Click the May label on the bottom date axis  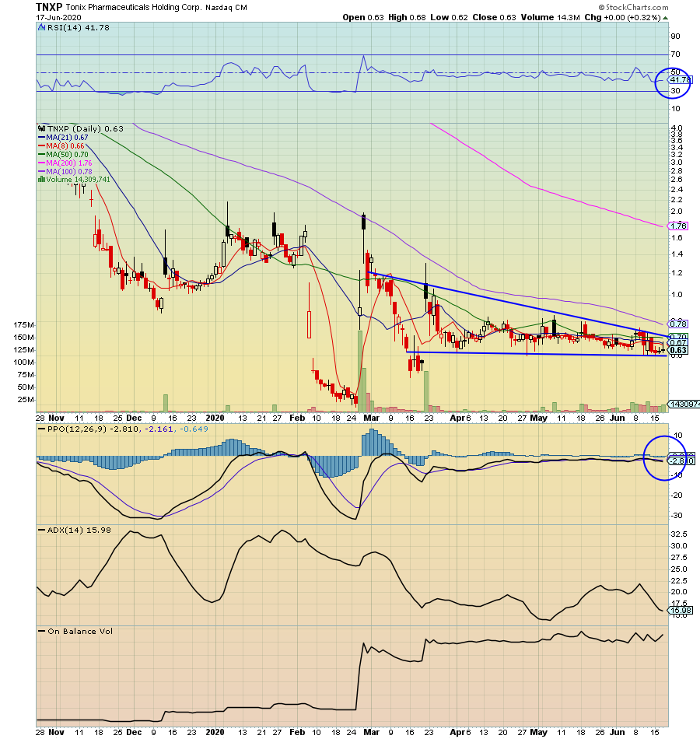539,732
